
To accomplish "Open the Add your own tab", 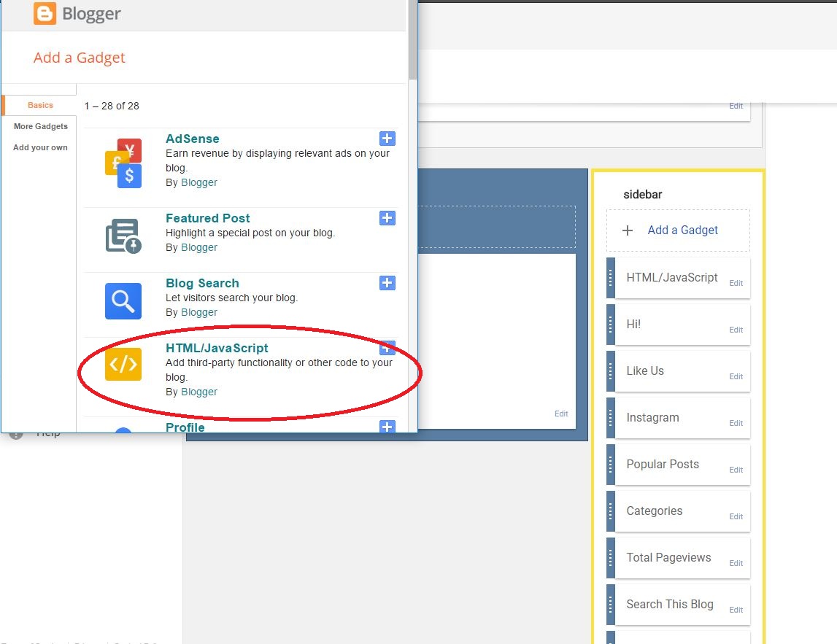I will (x=40, y=148).
